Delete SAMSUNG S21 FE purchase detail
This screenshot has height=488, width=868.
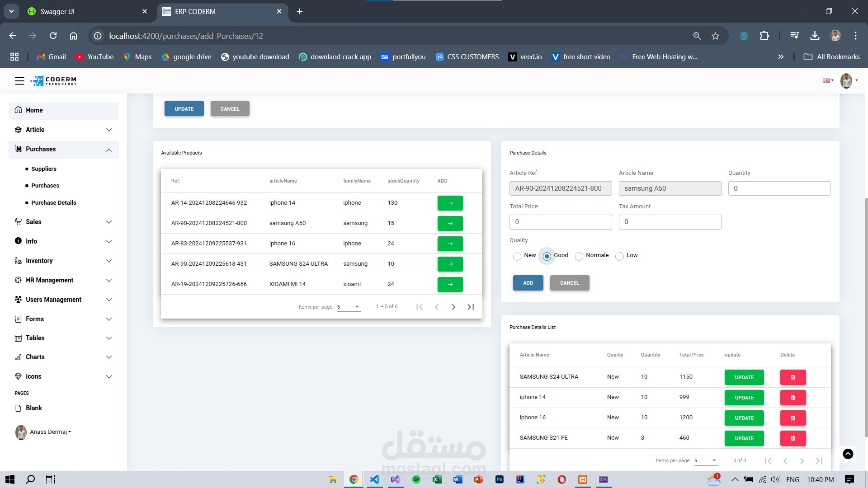(x=793, y=438)
